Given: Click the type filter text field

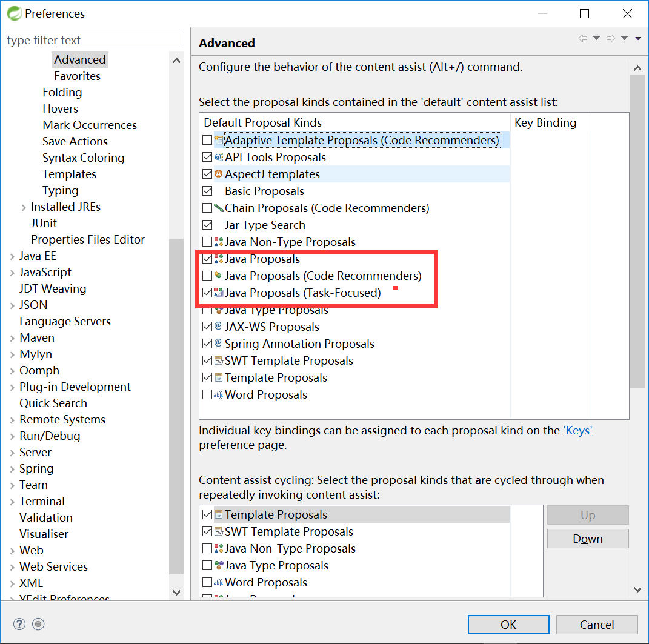Looking at the screenshot, I should coord(95,40).
